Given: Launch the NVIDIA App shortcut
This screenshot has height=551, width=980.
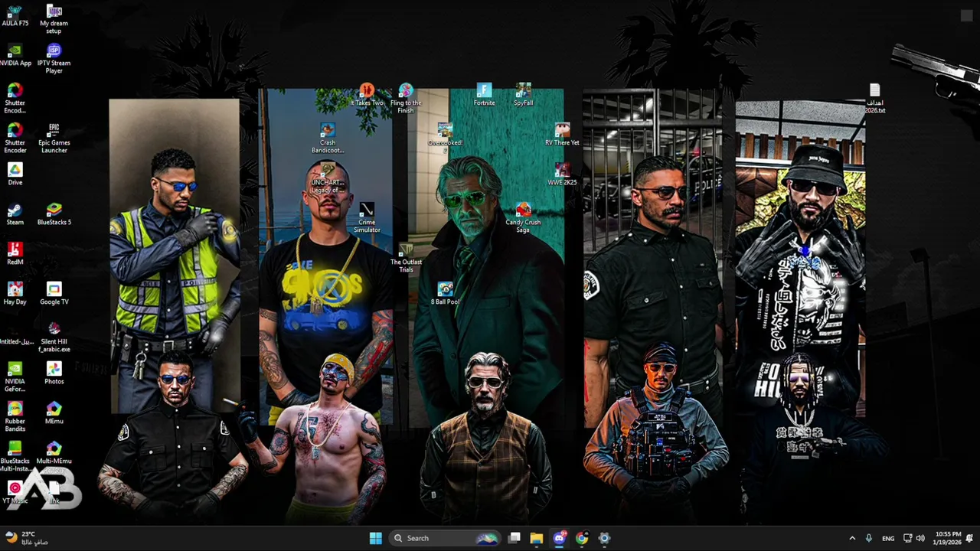Looking at the screenshot, I should (x=15, y=55).
